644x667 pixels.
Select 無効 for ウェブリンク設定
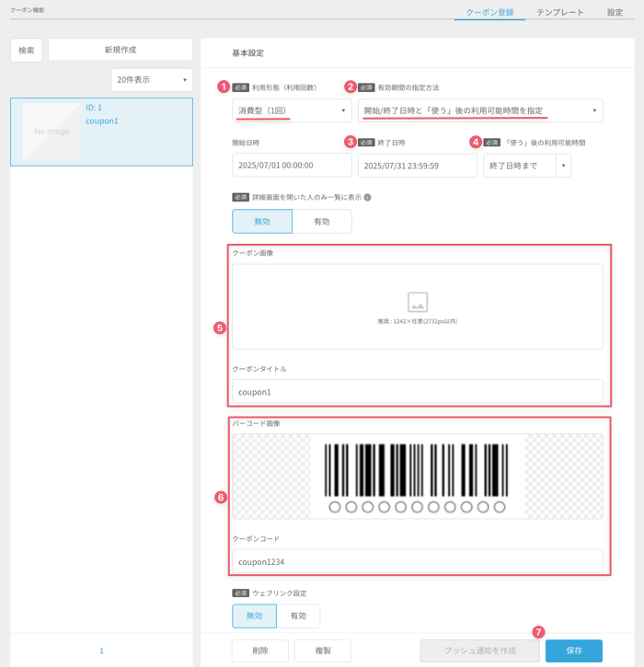coord(254,615)
